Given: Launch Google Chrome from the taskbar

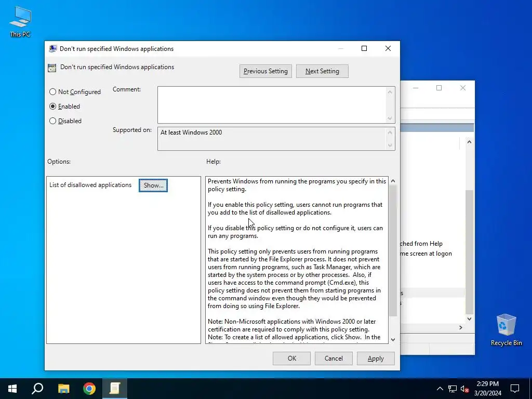Looking at the screenshot, I should [x=89, y=389].
